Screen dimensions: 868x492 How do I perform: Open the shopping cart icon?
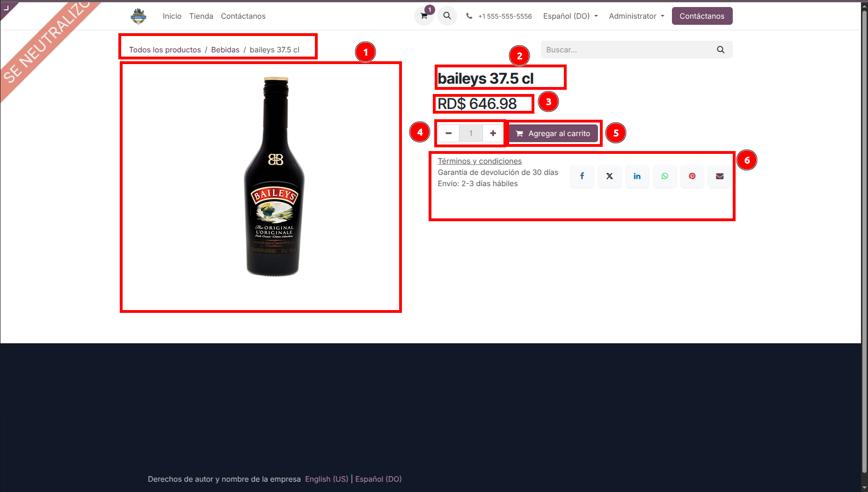tap(424, 16)
